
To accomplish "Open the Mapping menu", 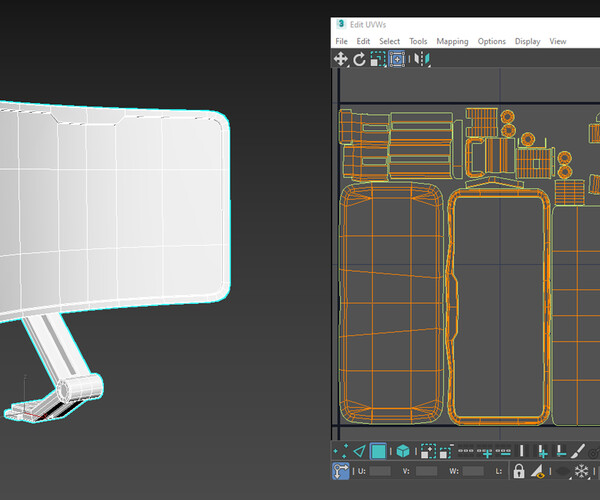I will [x=452, y=41].
